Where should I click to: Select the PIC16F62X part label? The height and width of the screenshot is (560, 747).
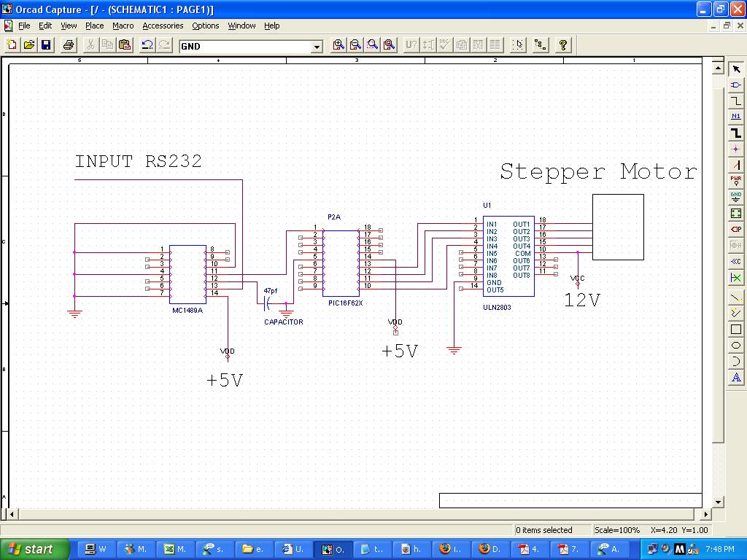(345, 303)
